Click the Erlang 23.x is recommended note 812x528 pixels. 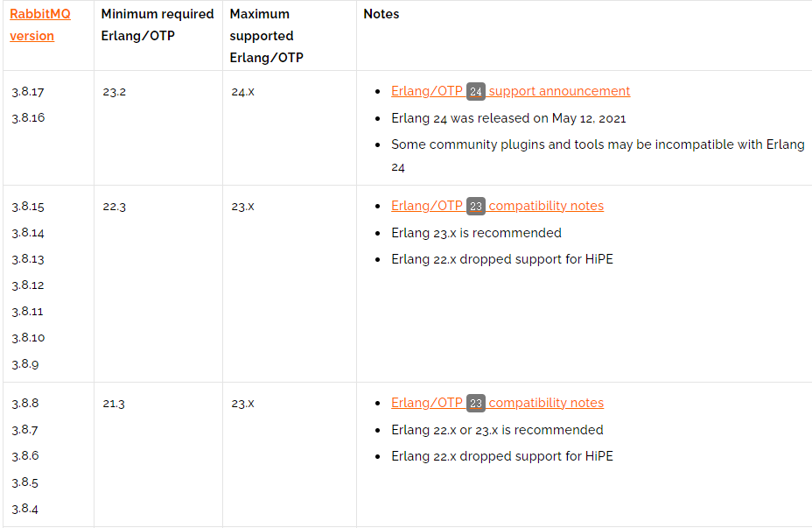click(476, 233)
